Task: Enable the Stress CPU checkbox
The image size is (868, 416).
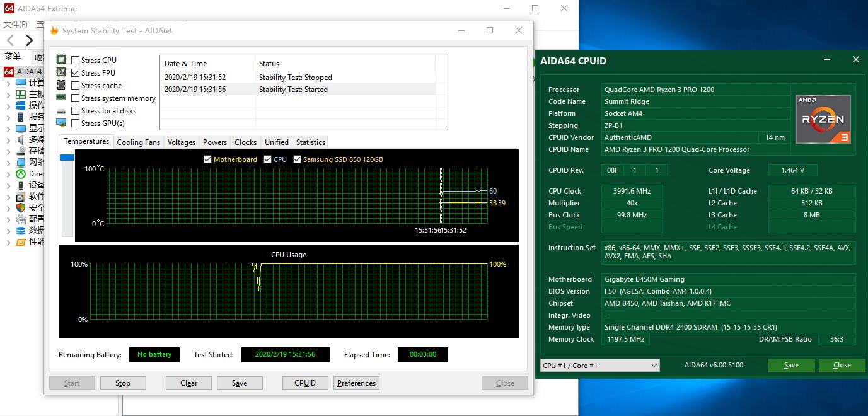Action: 76,61
